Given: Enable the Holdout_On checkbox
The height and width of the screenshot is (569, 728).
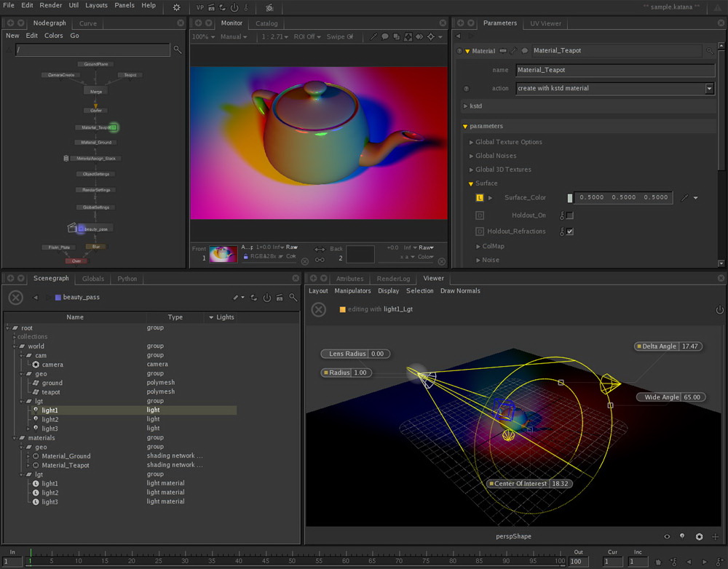Looking at the screenshot, I should tap(570, 216).
